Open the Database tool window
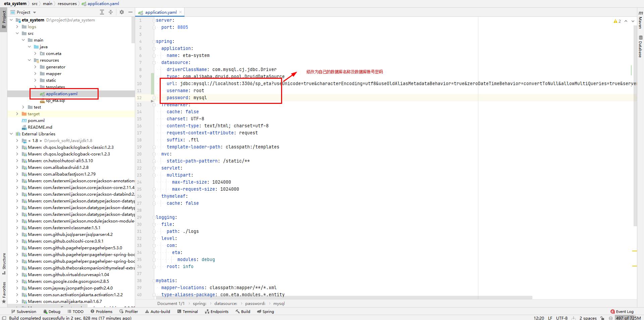This screenshot has width=644, height=320. point(640,46)
